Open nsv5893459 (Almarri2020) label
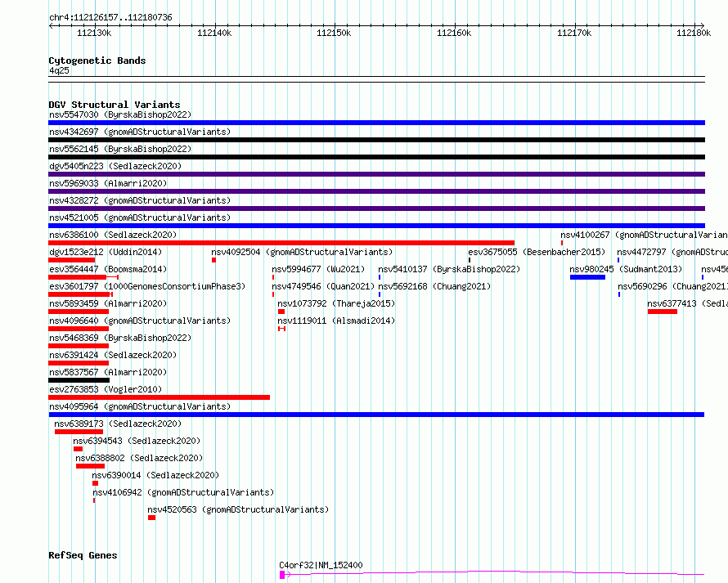 tap(108, 303)
